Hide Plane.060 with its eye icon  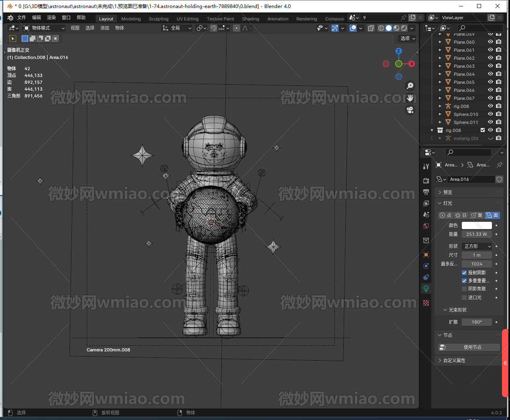click(490, 42)
